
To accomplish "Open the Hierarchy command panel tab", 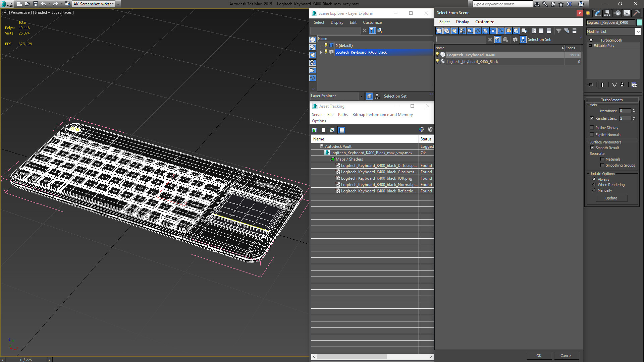I will (607, 13).
